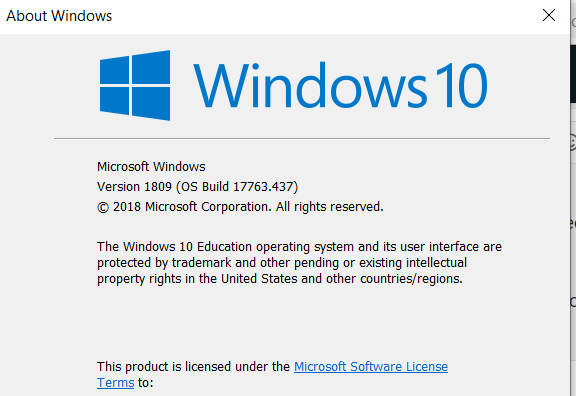This screenshot has width=576, height=396.
Task: Click the Windows 10 Education paragraph line
Action: pos(299,246)
